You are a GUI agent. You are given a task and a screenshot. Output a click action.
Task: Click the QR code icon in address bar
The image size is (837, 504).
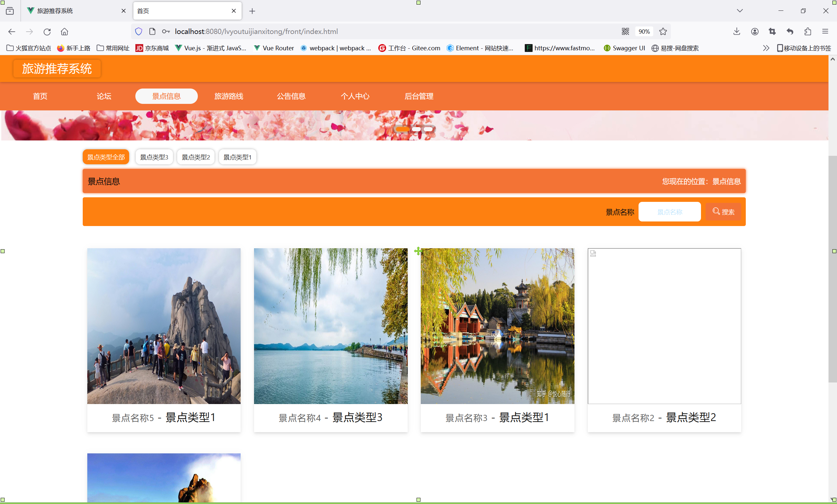pyautogui.click(x=625, y=32)
